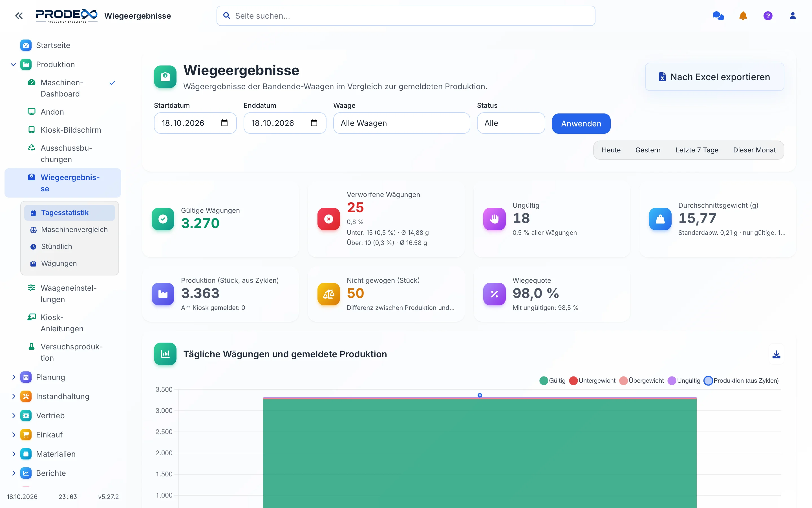Image resolution: width=812 pixels, height=508 pixels.
Task: Expand the Planung menu section
Action: point(14,377)
